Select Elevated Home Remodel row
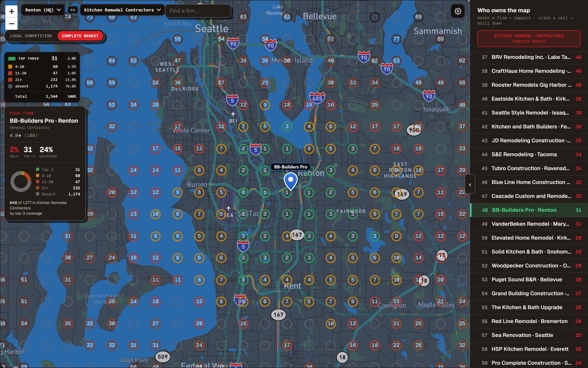The image size is (588, 368). point(529,238)
